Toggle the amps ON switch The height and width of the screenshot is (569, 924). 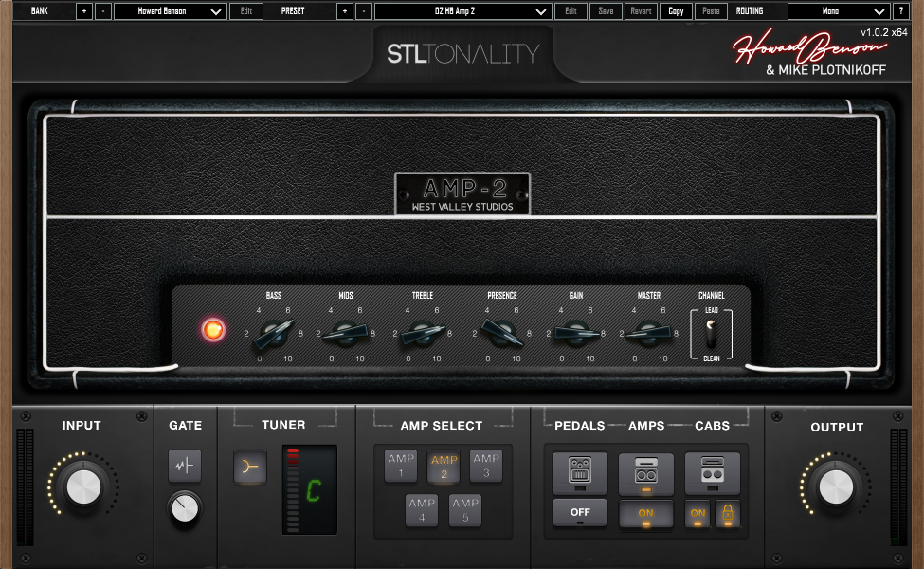646,513
